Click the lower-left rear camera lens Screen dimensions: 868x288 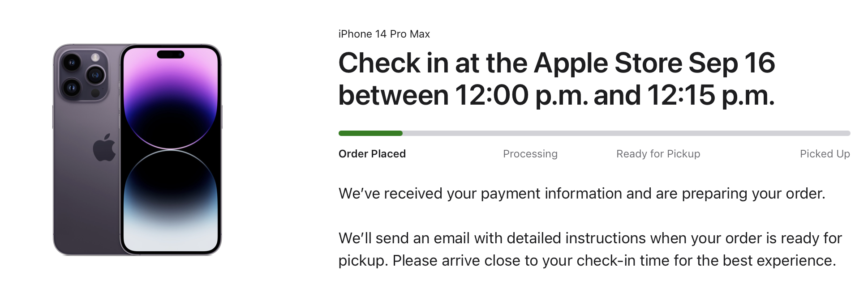(72, 87)
